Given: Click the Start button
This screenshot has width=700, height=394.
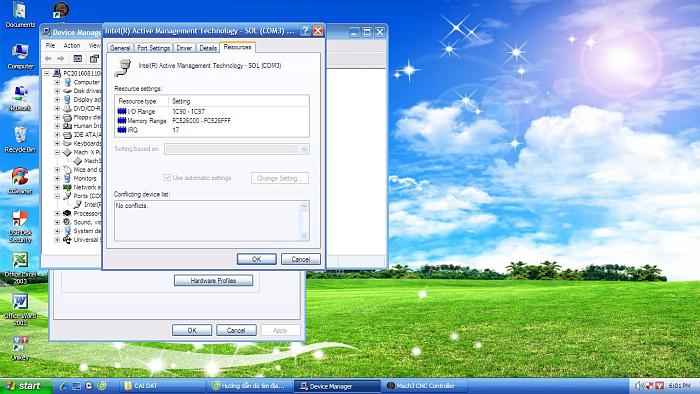Looking at the screenshot, I should click(25, 386).
